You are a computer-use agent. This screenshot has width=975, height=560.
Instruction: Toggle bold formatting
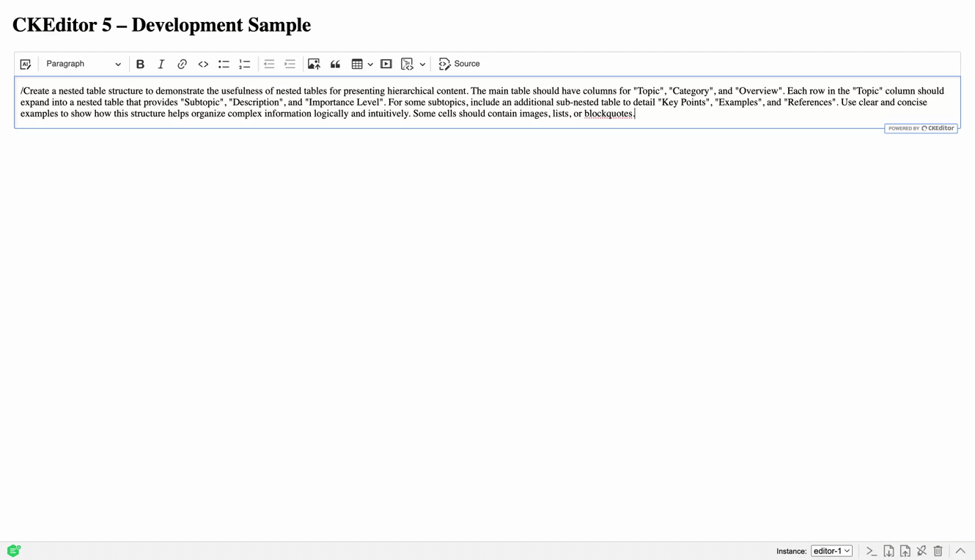coord(140,65)
